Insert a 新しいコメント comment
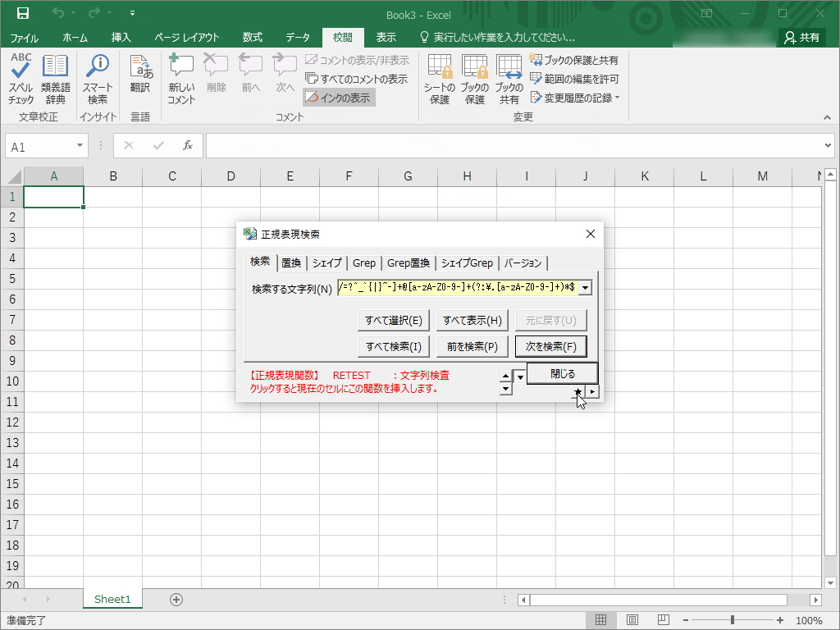The height and width of the screenshot is (630, 840). pos(181,78)
